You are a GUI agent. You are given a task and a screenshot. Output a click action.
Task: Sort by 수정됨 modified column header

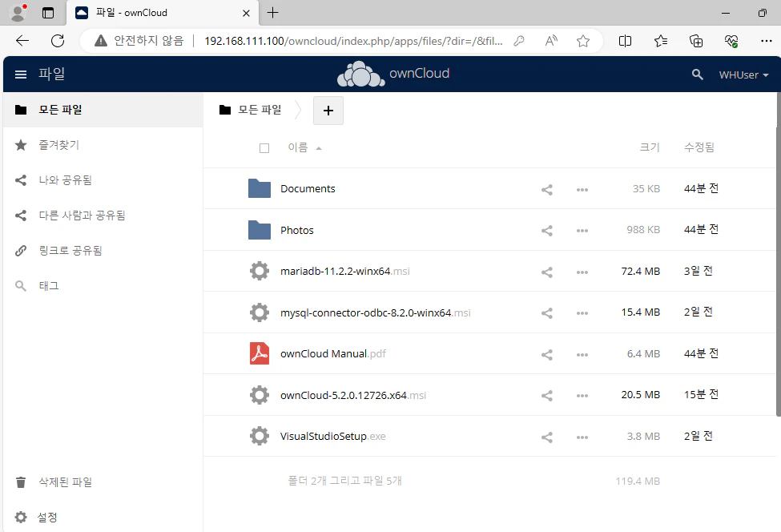[699, 147]
